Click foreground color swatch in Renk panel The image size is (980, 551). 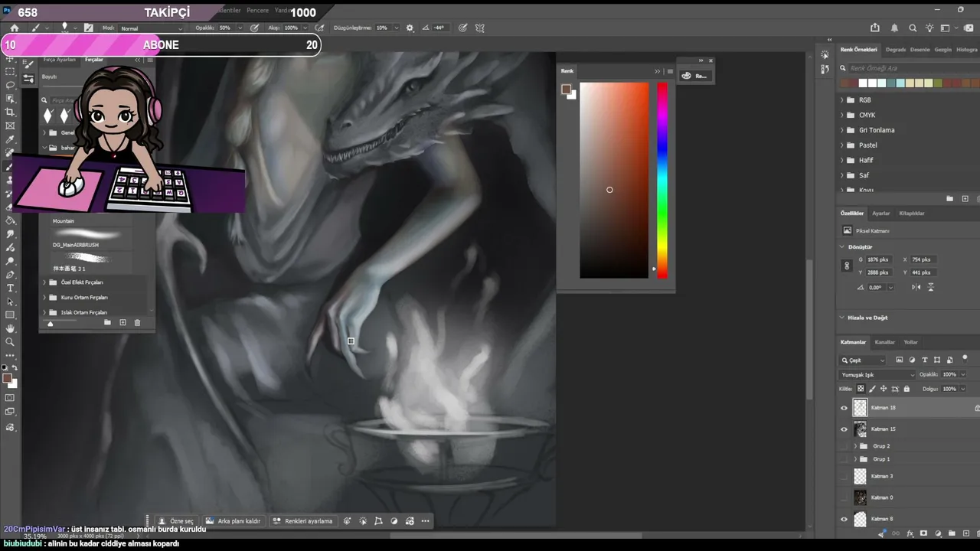tap(567, 90)
